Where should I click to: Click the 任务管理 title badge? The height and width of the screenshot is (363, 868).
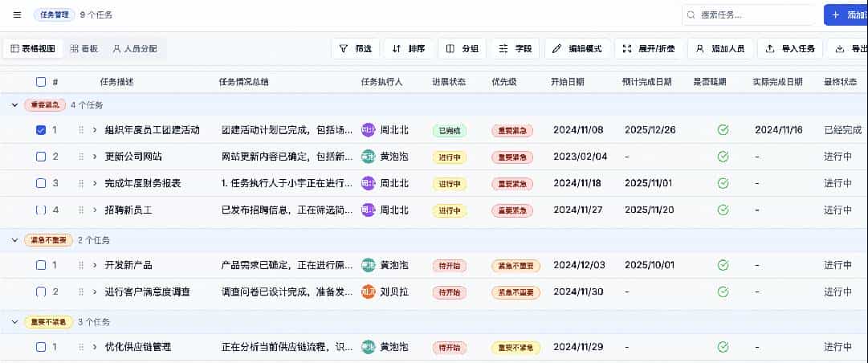point(55,15)
